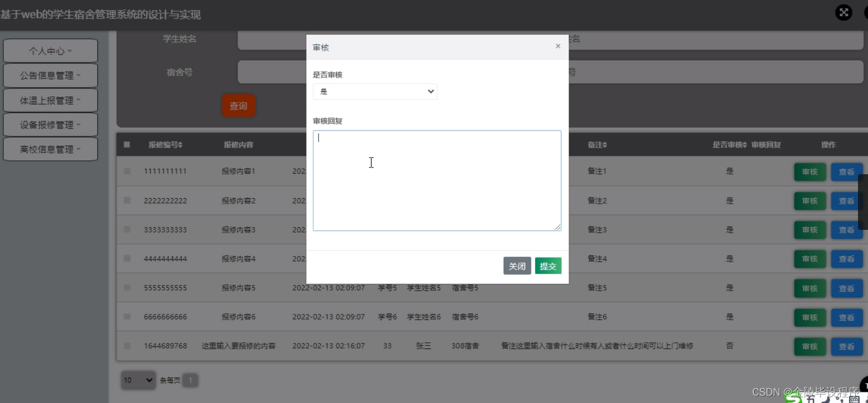Open the rows-per-page dropdown showing 10
This screenshot has width=868, height=403.
point(138,380)
